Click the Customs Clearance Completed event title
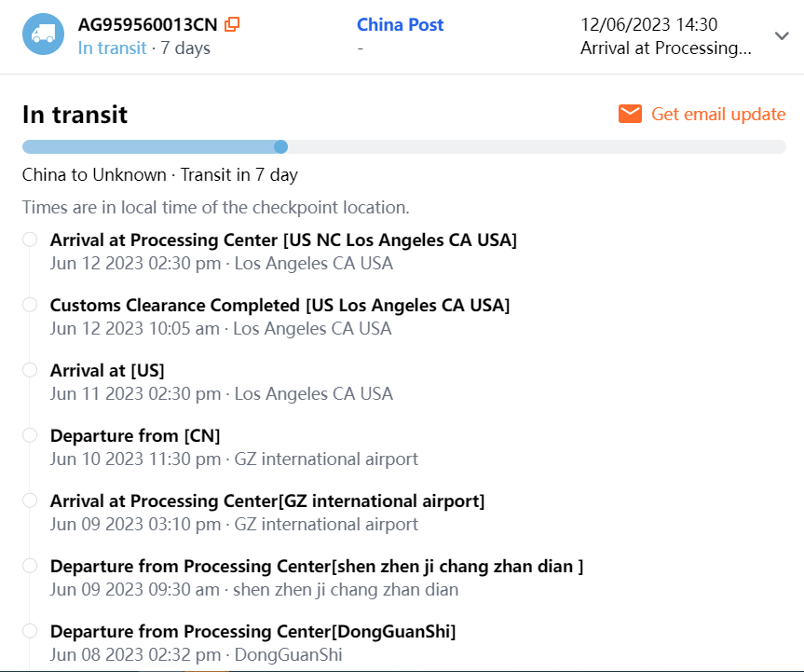Image resolution: width=804 pixels, height=672 pixels. click(x=279, y=306)
